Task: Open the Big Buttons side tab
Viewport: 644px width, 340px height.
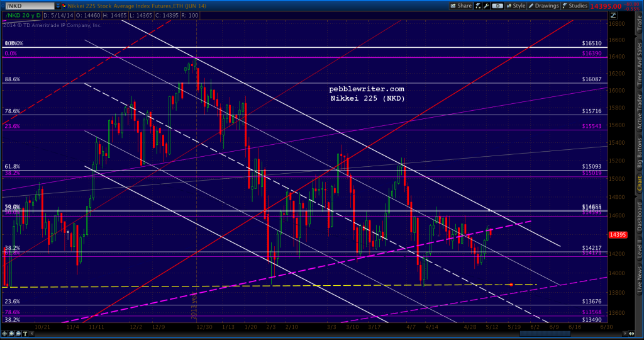Action: click(x=640, y=152)
